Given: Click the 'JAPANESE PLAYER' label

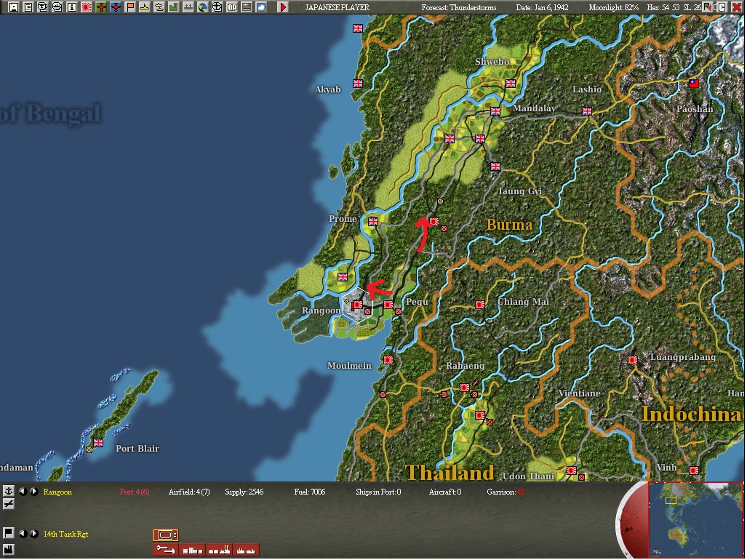Looking at the screenshot, I should (337, 7).
